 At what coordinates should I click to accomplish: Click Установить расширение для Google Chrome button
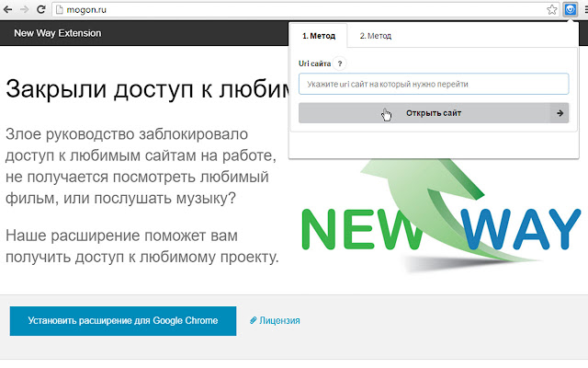tap(123, 321)
